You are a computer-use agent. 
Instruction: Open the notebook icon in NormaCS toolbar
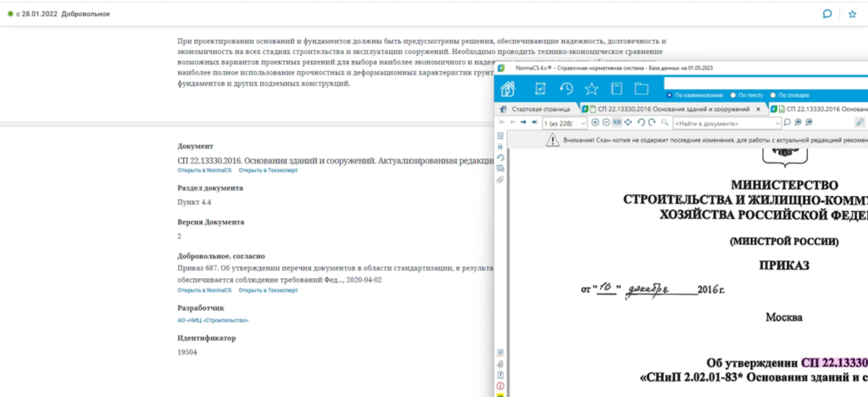[x=617, y=88]
